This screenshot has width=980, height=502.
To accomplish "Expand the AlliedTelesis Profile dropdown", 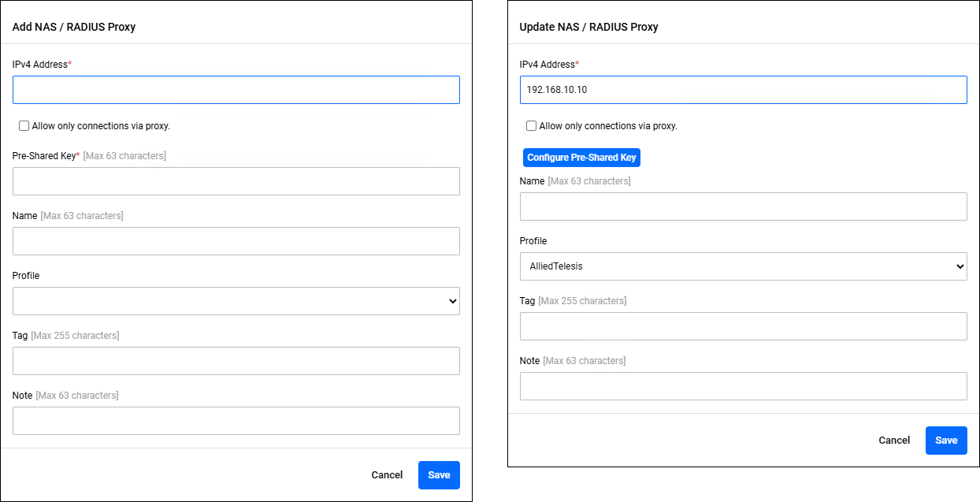I will pyautogui.click(x=743, y=266).
